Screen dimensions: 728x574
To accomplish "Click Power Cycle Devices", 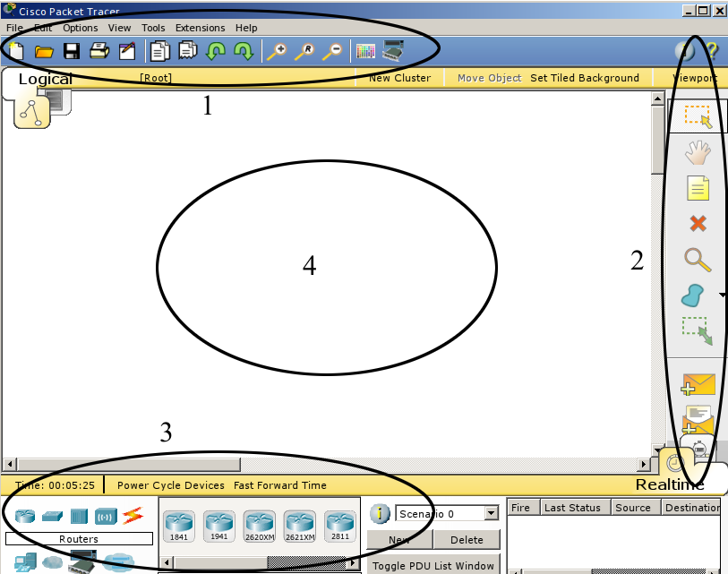I will (x=171, y=485).
